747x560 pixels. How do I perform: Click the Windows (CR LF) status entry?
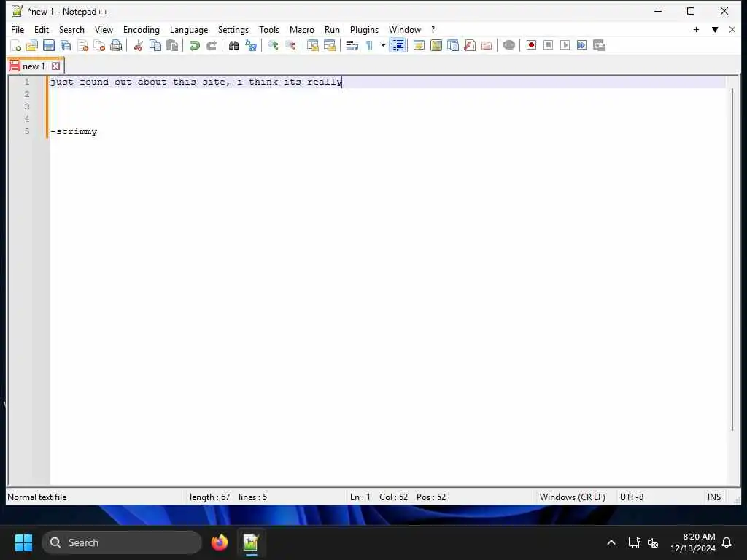(572, 497)
